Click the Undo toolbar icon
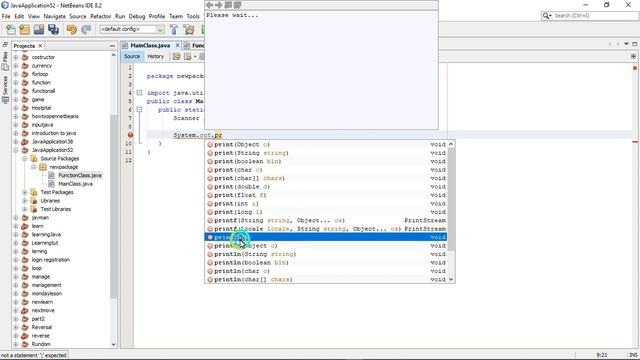This screenshot has height=360, width=640. (71, 29)
